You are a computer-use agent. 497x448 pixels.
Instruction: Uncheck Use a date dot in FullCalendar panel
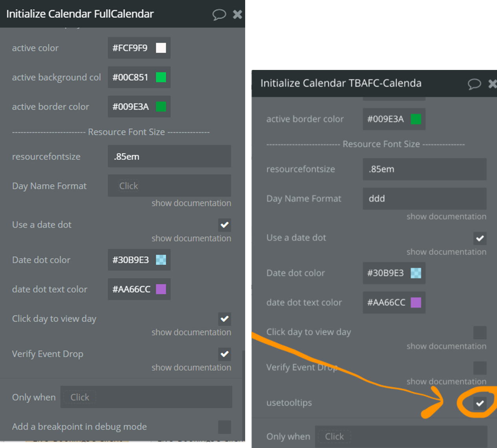(x=225, y=225)
